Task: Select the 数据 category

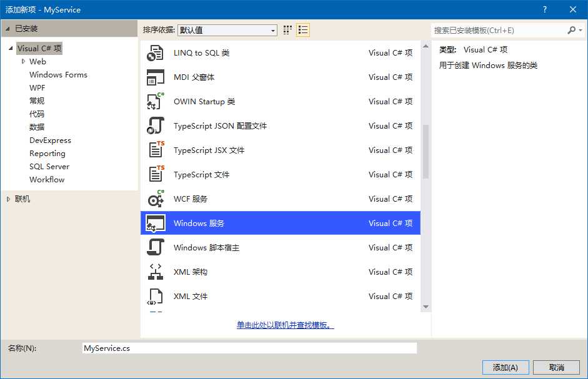Action: point(37,127)
